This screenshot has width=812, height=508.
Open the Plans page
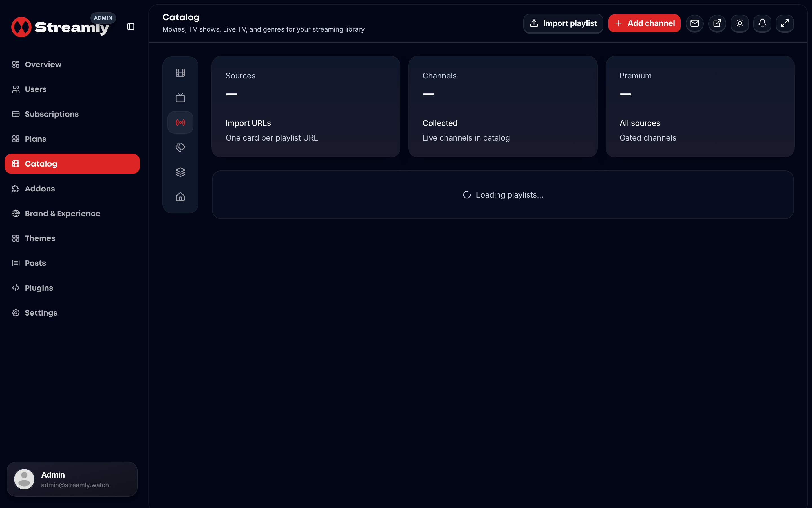[72, 139]
